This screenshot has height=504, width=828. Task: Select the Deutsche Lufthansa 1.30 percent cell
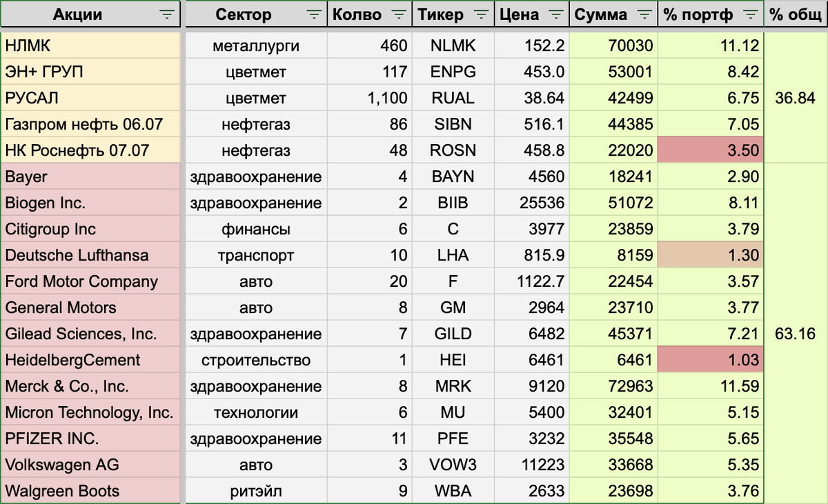[710, 255]
